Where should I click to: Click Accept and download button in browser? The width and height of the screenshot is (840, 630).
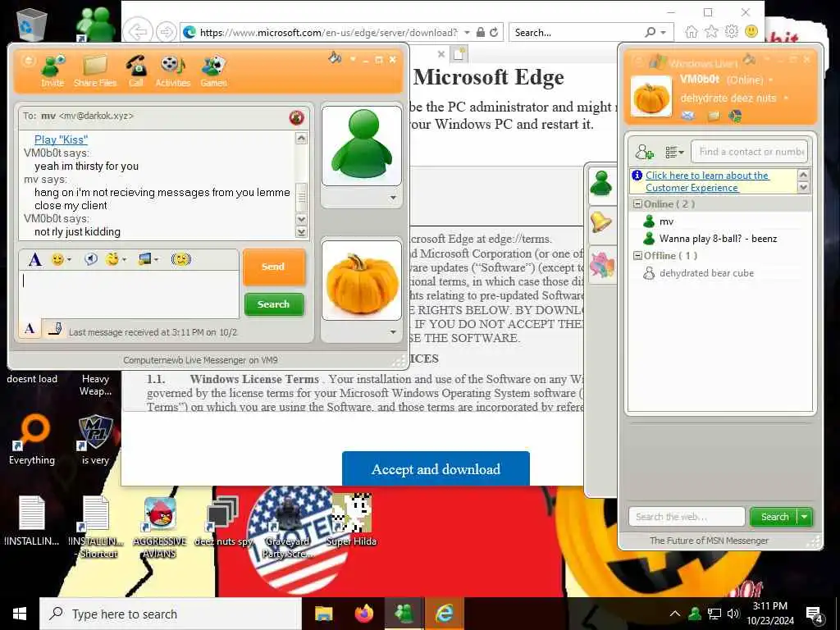tap(436, 468)
